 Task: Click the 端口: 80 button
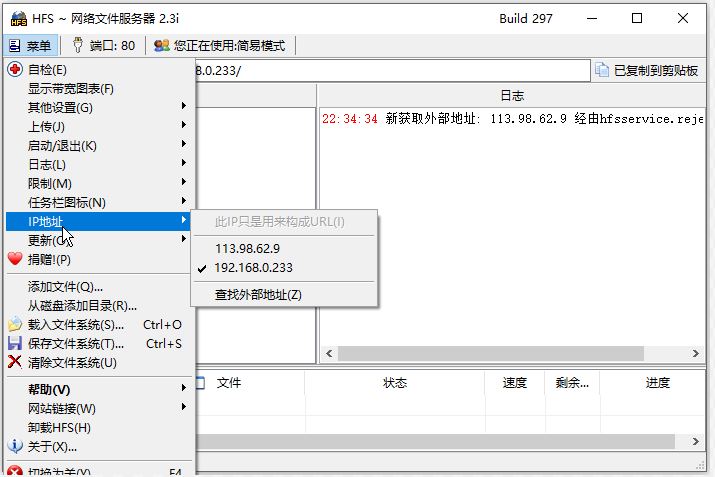pyautogui.click(x=104, y=45)
